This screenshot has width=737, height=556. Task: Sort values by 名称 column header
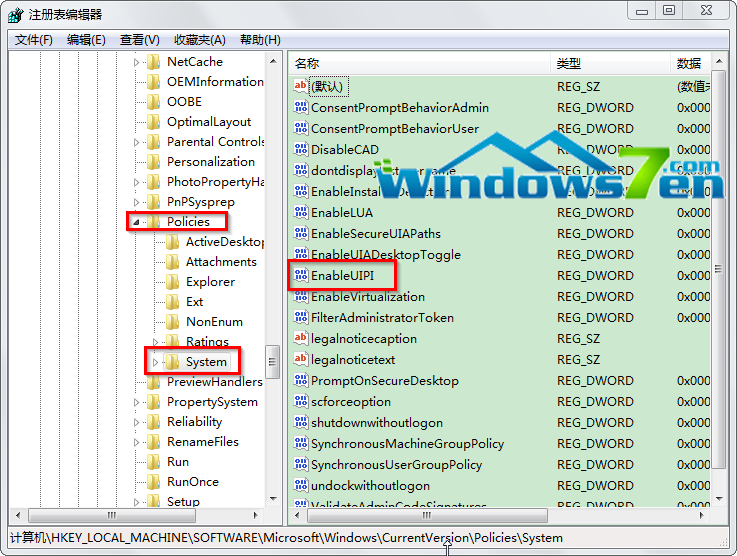coord(419,63)
